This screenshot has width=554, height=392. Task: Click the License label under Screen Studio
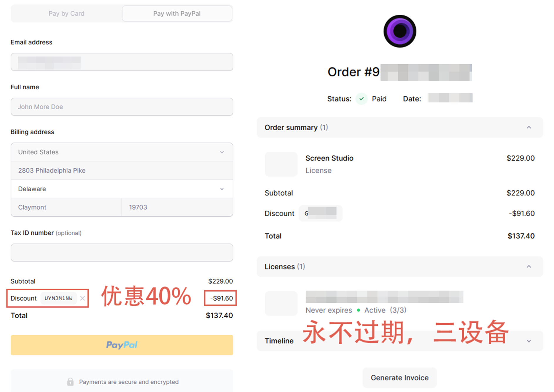[318, 170]
